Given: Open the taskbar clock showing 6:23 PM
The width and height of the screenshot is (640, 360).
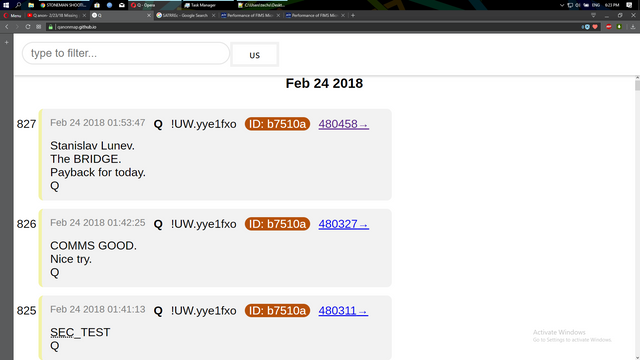Looking at the screenshot, I should tap(612, 5).
